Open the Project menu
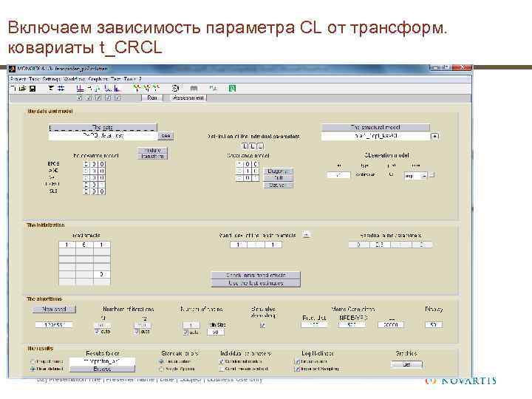Viewport: 532px width, 399px height. click(18, 79)
